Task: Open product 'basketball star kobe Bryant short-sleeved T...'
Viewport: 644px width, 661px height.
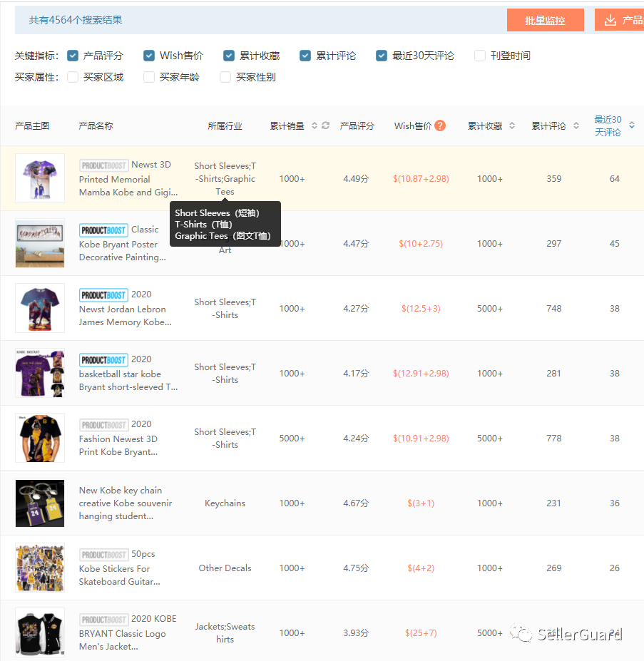Action: pos(128,381)
